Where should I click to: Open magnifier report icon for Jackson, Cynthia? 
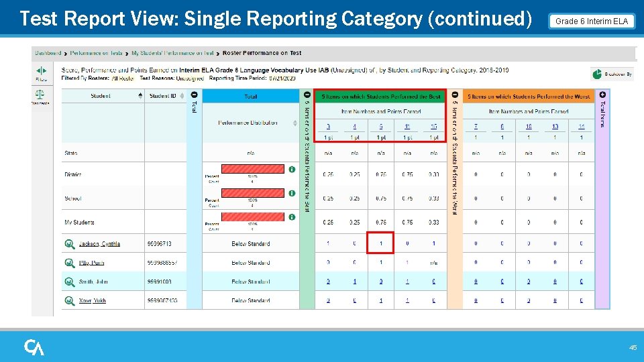click(70, 244)
